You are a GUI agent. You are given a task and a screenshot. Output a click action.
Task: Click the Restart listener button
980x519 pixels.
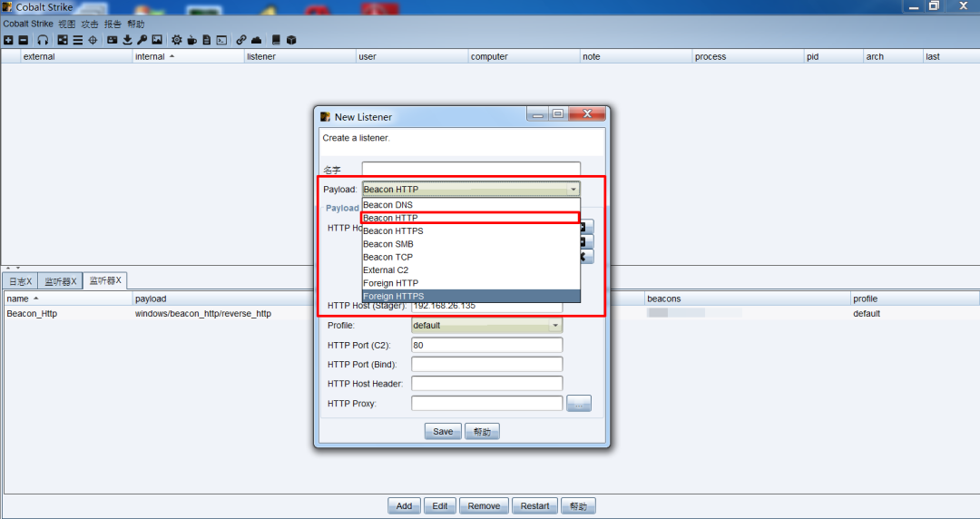535,506
